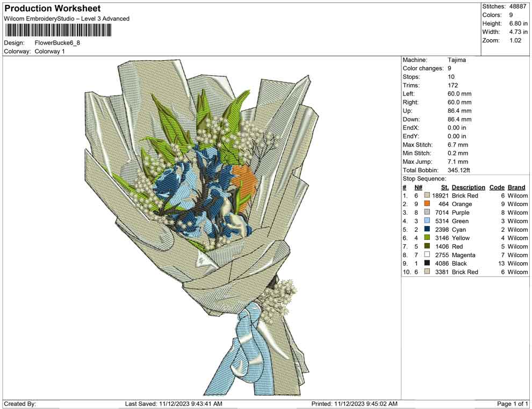The height and width of the screenshot is (409, 532).
Task: Click the 'N#' column header
Action: click(x=418, y=187)
